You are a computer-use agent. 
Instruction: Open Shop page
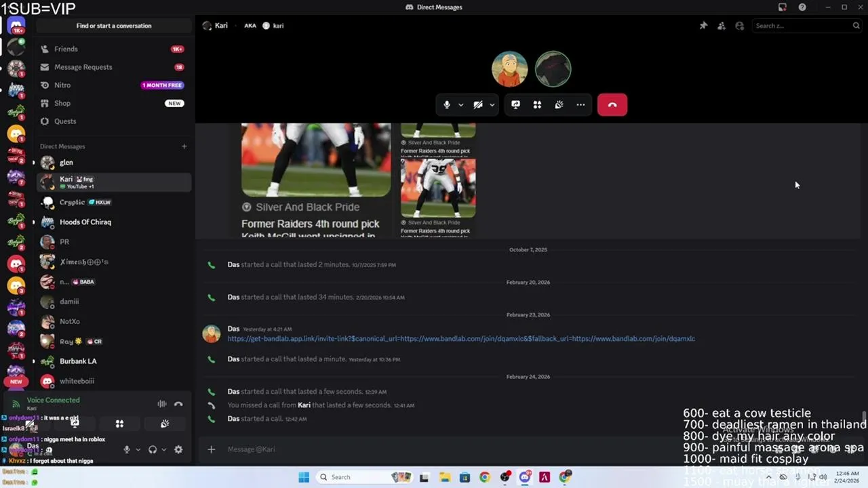pyautogui.click(x=113, y=103)
